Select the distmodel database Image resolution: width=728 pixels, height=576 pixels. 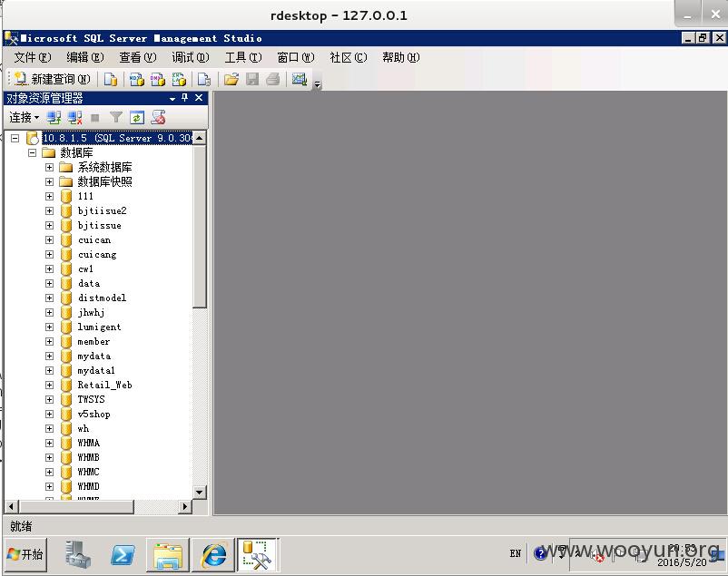(102, 298)
